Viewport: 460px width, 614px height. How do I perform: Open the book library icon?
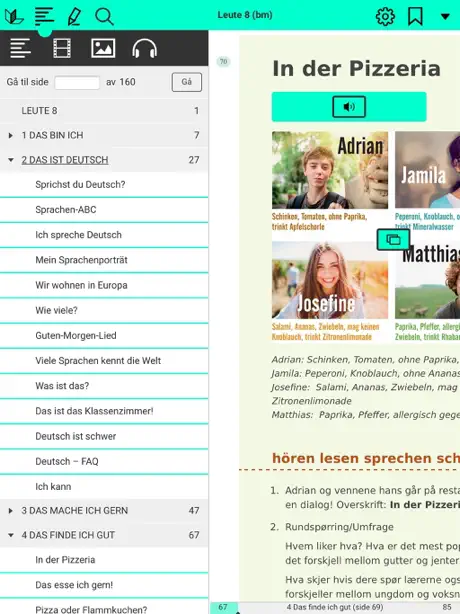[14, 16]
